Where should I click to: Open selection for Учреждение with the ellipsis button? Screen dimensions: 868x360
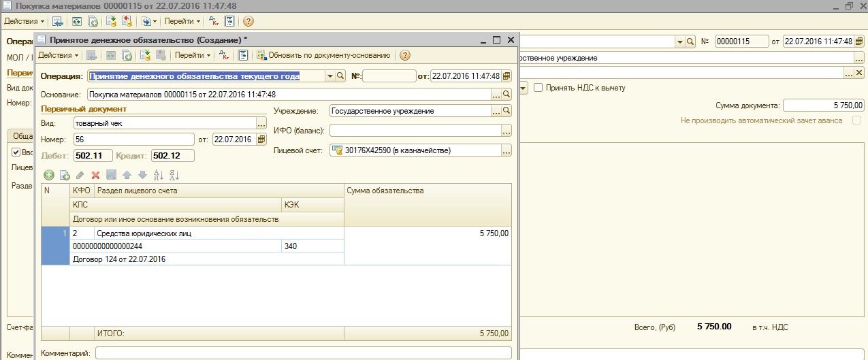click(496, 111)
